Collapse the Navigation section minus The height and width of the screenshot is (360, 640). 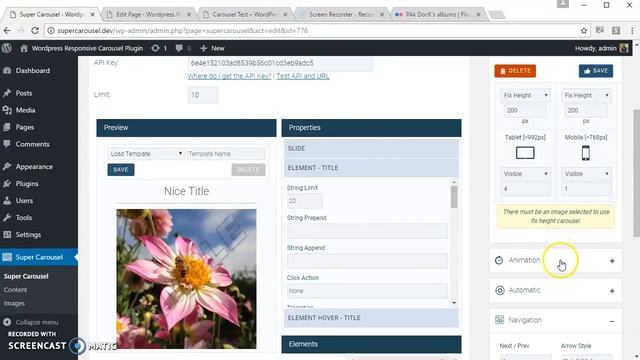click(612, 321)
